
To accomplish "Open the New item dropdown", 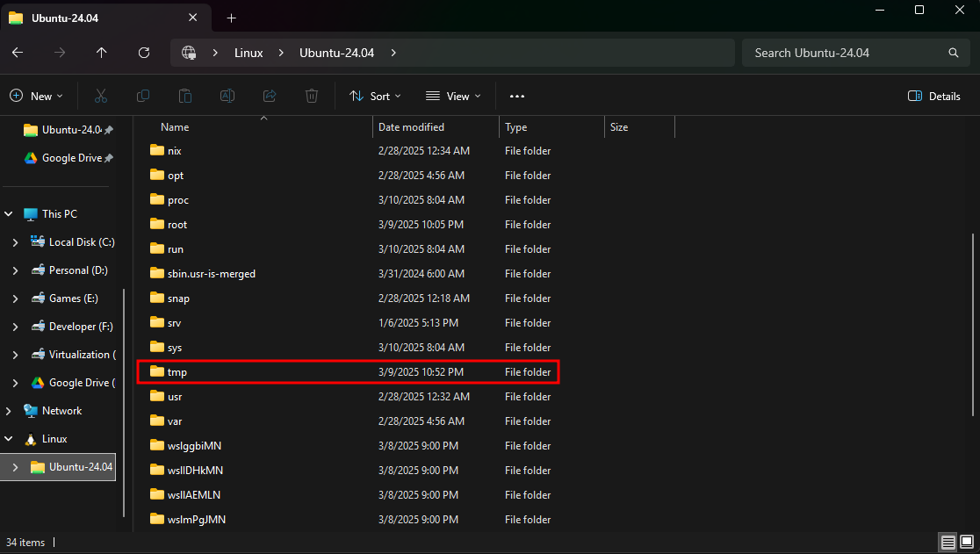I will pyautogui.click(x=37, y=97).
